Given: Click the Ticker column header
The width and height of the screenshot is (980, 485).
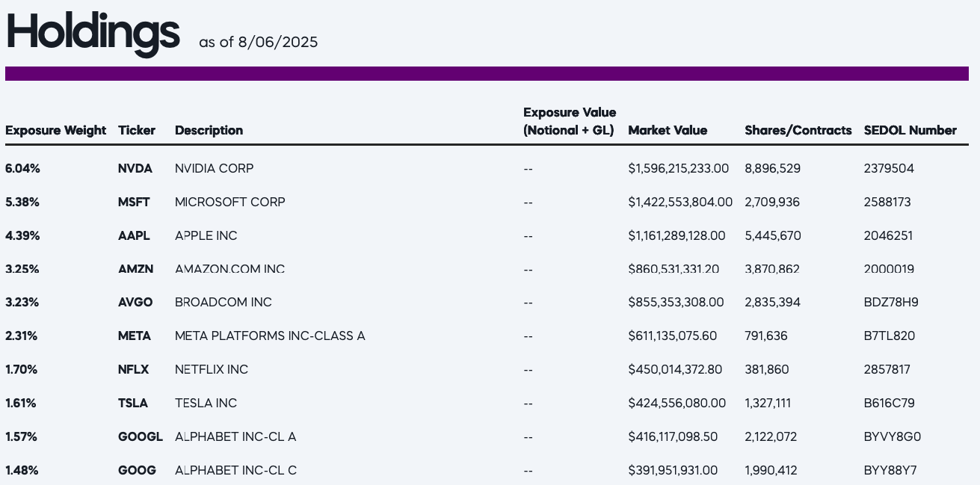Looking at the screenshot, I should [137, 130].
